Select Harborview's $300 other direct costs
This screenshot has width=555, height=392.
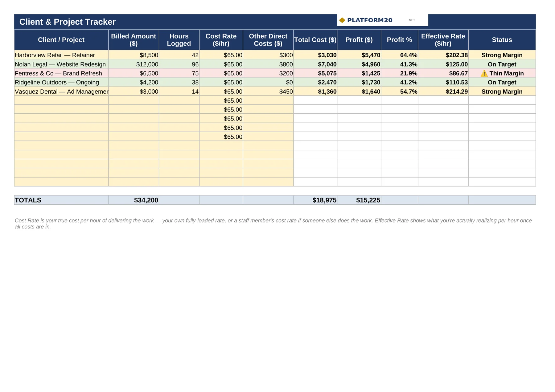point(268,55)
